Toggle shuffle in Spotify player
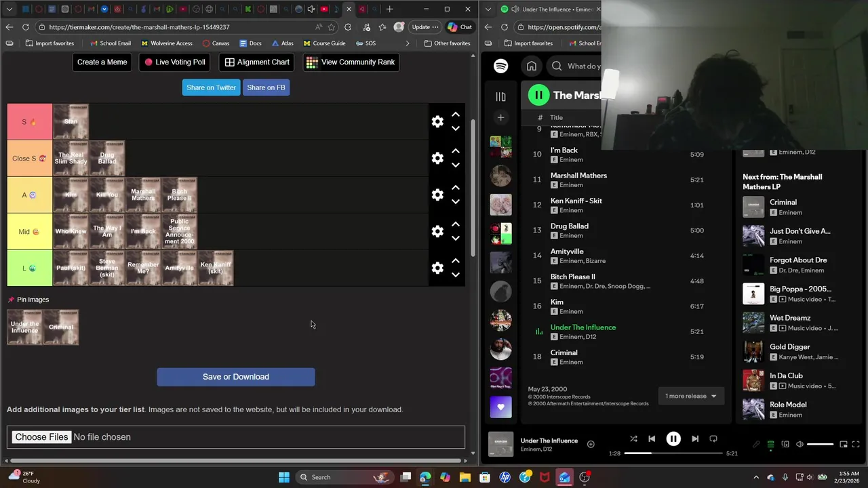This screenshot has height=488, width=868. coord(633,439)
